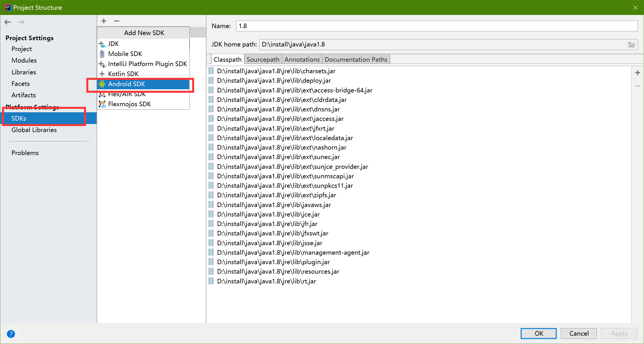Screen dimensions: 644x344
Task: Click the minus icon beside classpath list
Action: [638, 86]
